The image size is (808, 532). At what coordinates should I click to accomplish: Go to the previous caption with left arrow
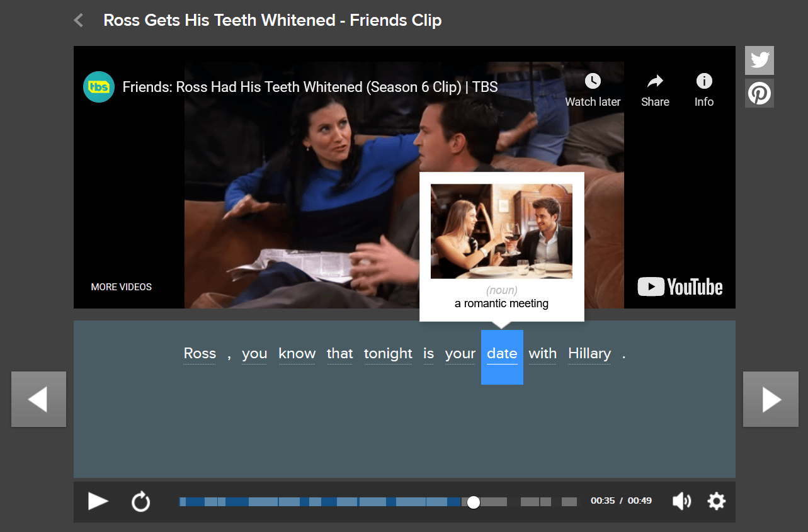pyautogui.click(x=38, y=399)
